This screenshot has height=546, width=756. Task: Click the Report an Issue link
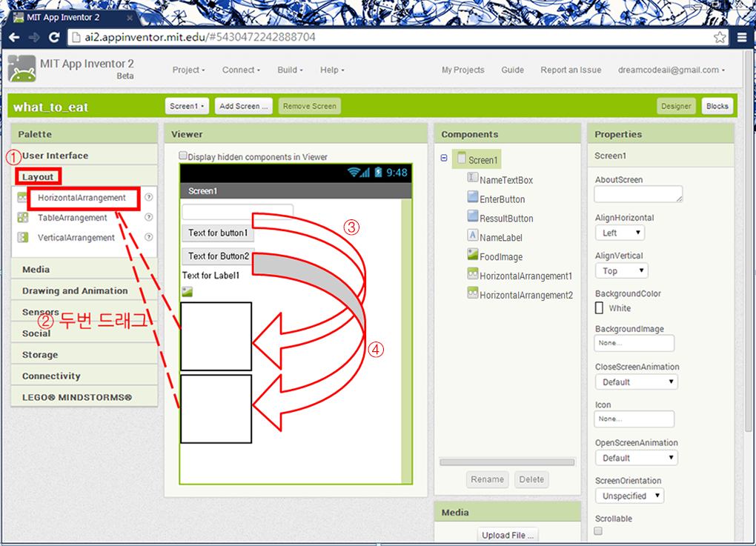(x=571, y=70)
